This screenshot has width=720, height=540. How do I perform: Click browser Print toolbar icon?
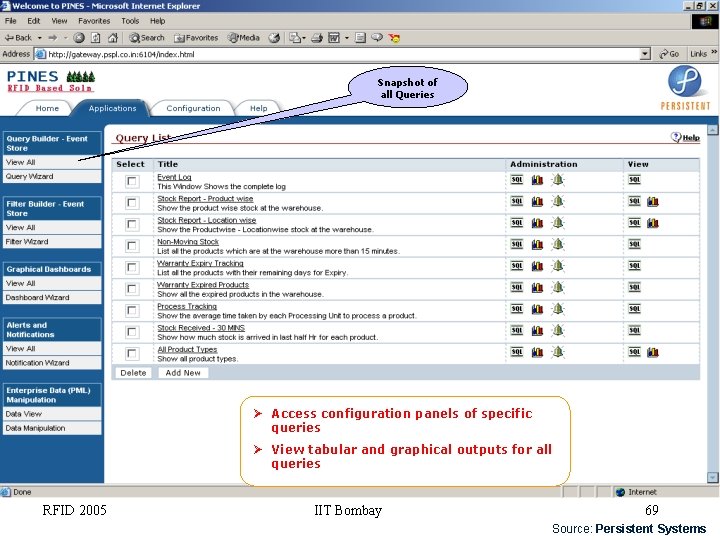[x=317, y=38]
